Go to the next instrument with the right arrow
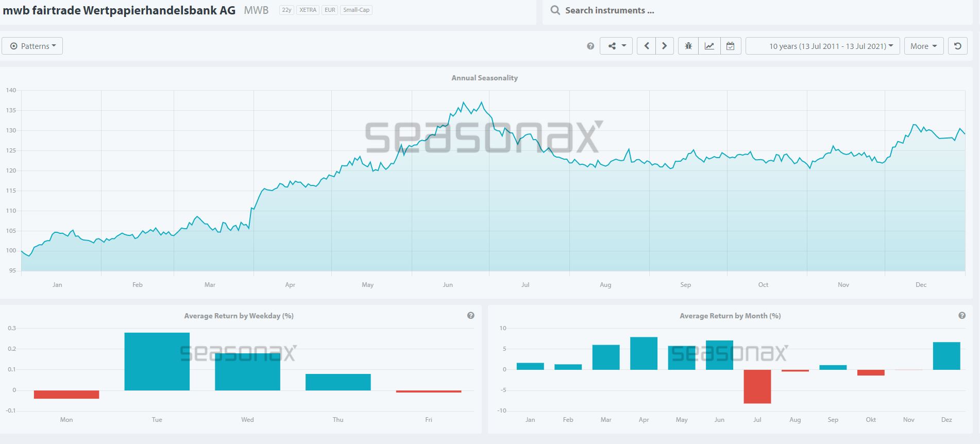980x444 pixels. point(665,46)
